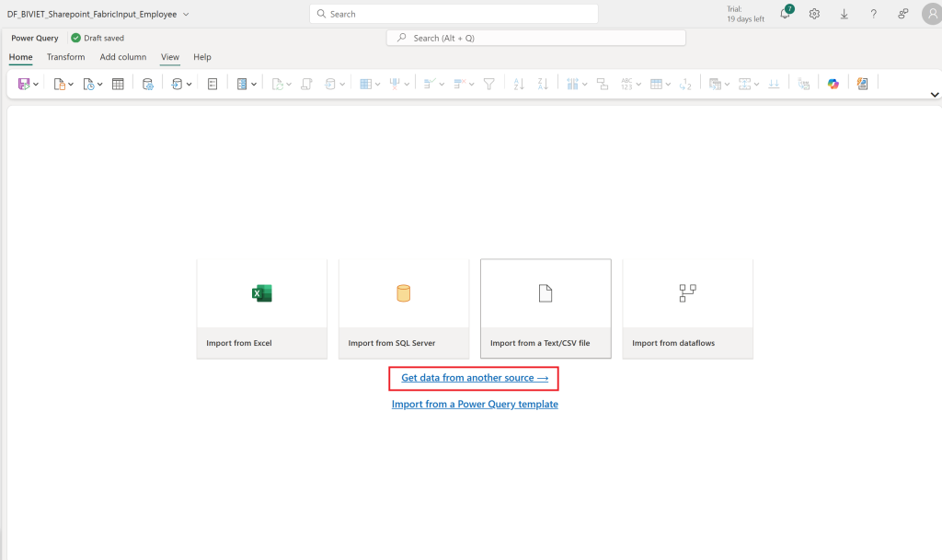Image resolution: width=942 pixels, height=560 pixels.
Task: Click the Copilot icon in toolbar
Action: 833,84
